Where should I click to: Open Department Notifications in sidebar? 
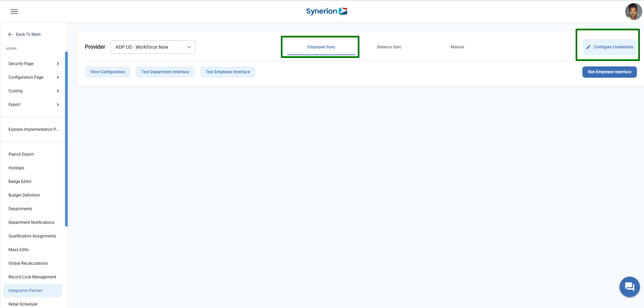tap(33, 222)
